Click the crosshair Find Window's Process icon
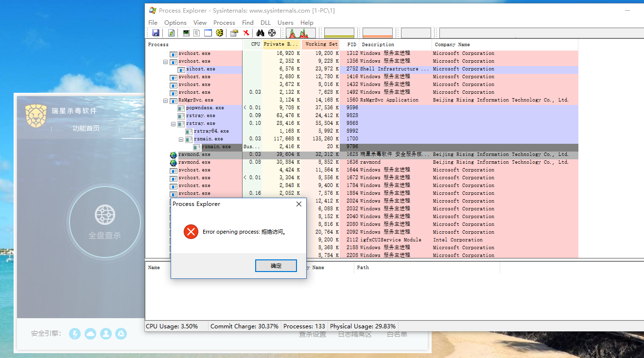Image resolution: width=644 pixels, height=358 pixels. pyautogui.click(x=272, y=33)
